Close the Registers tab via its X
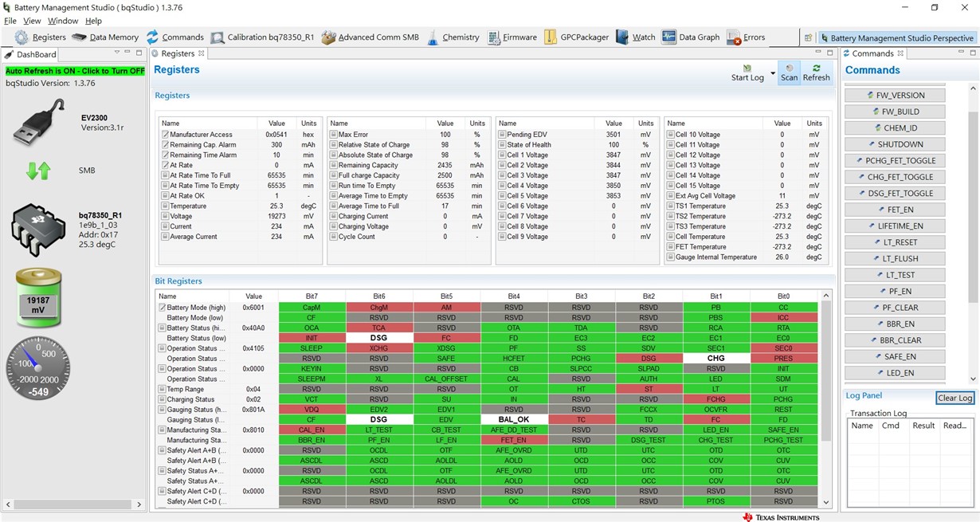The image size is (980, 522). point(202,53)
